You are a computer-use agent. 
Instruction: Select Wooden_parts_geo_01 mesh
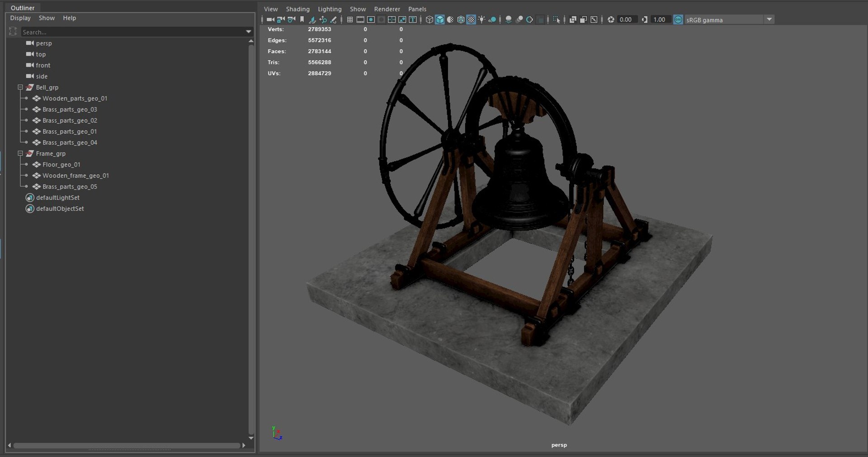tap(75, 99)
